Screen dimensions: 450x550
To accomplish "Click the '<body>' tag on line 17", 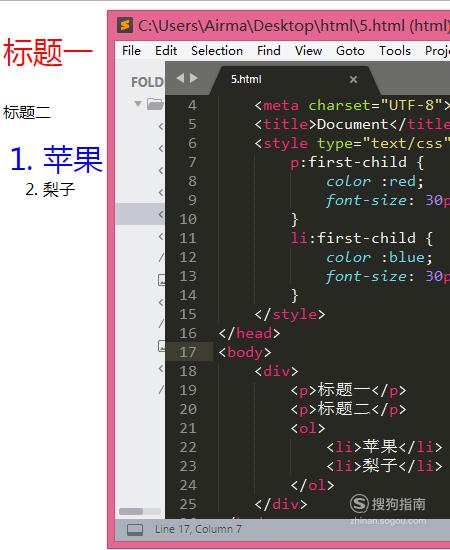I will pyautogui.click(x=245, y=352).
